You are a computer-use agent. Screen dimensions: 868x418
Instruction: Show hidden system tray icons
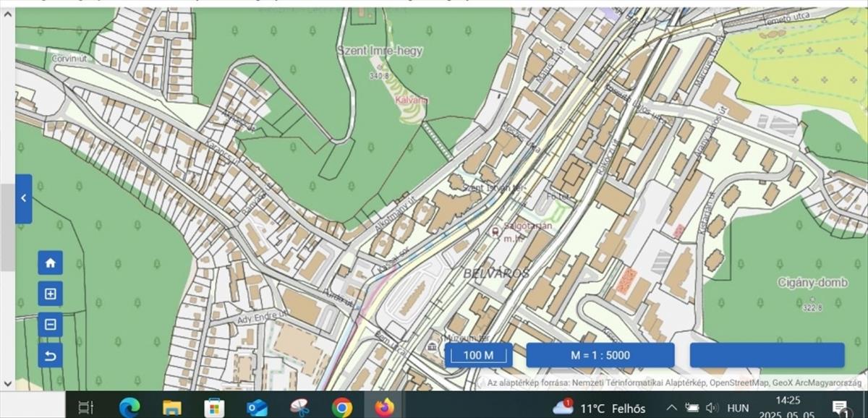671,407
